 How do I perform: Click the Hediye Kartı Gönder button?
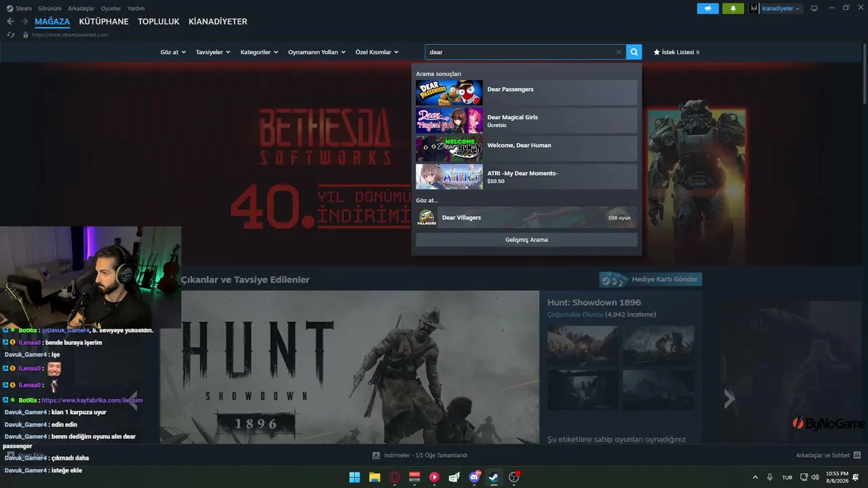(650, 279)
